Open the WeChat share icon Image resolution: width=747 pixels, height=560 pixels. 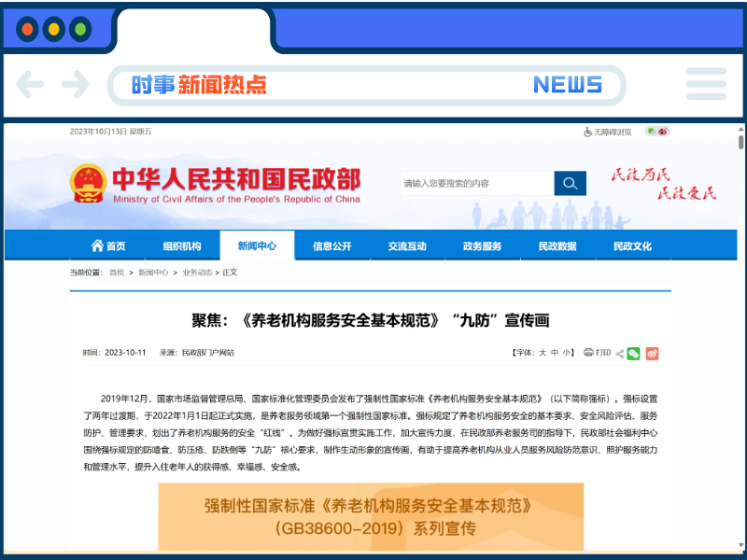[x=636, y=353]
